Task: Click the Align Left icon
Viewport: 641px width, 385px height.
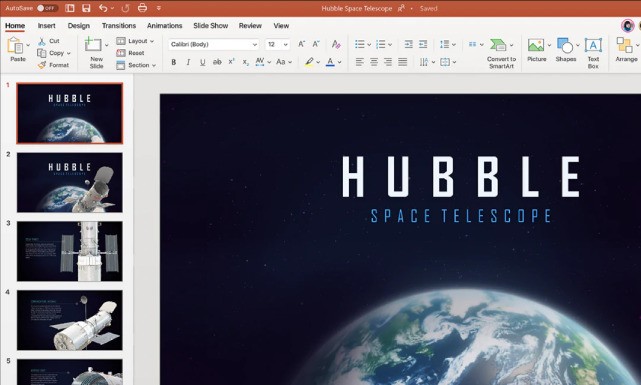Action: (x=360, y=62)
